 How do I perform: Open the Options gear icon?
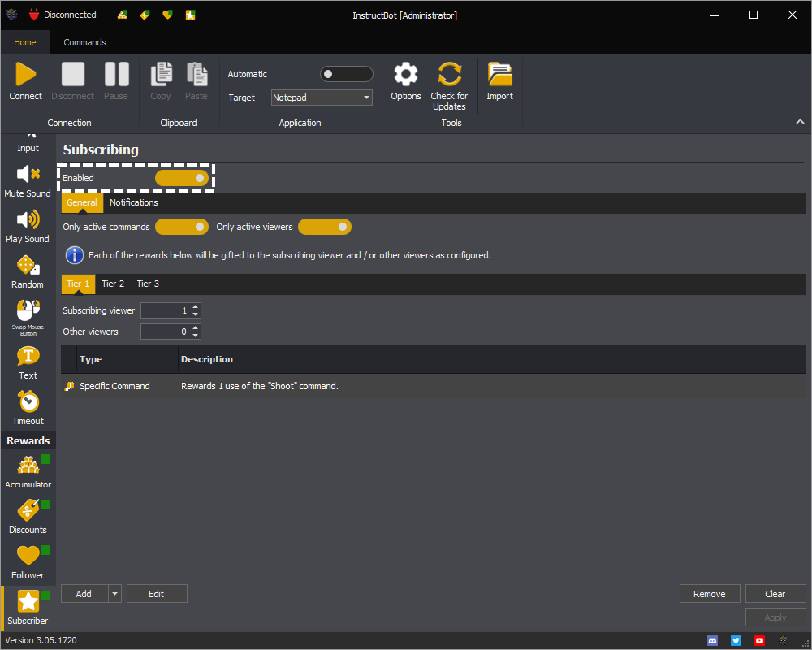pyautogui.click(x=405, y=75)
